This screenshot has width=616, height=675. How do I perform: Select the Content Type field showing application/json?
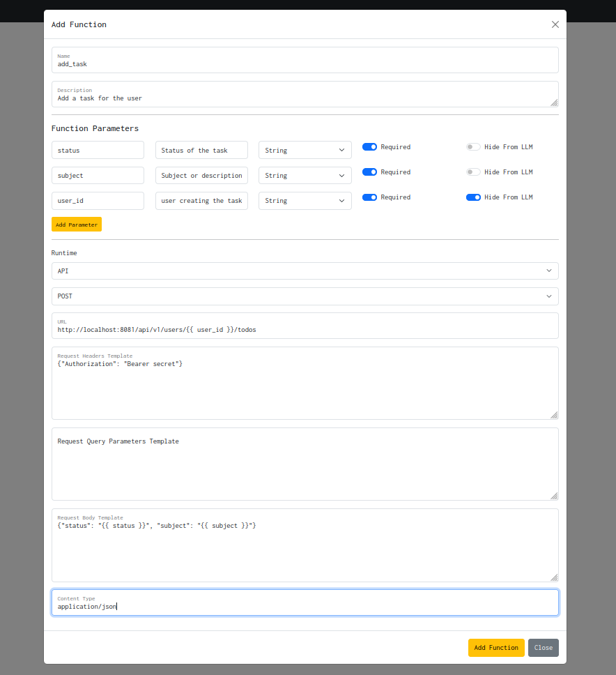click(305, 605)
